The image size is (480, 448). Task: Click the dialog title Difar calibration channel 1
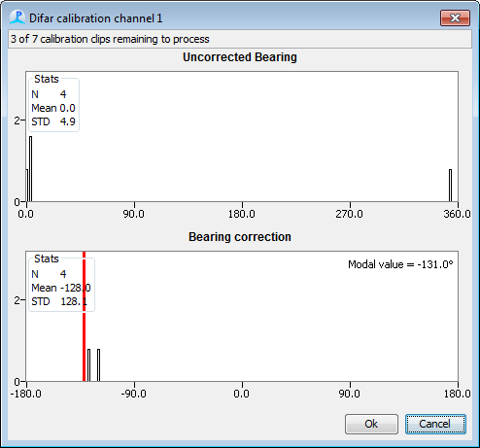96,18
